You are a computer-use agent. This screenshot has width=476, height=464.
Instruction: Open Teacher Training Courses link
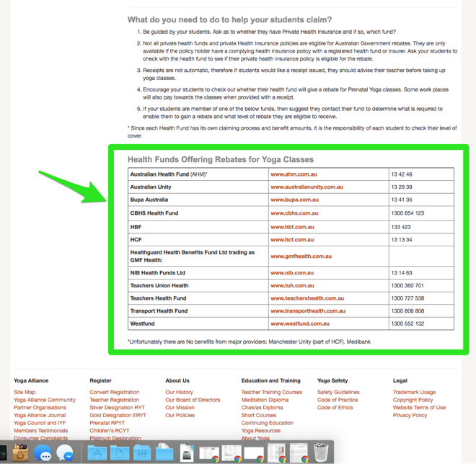(x=272, y=392)
